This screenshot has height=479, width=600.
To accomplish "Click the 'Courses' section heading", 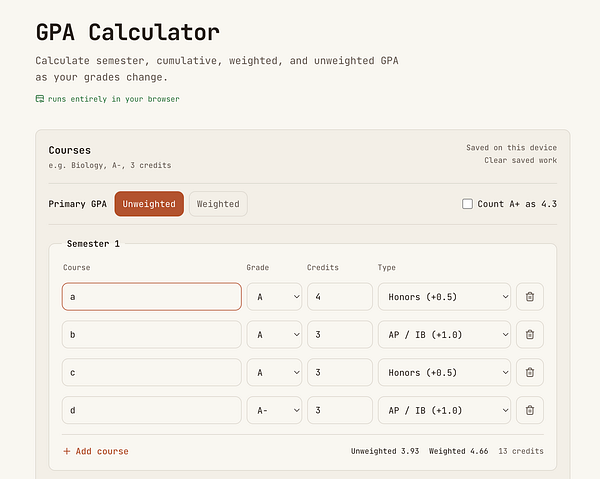I will 70,150.
